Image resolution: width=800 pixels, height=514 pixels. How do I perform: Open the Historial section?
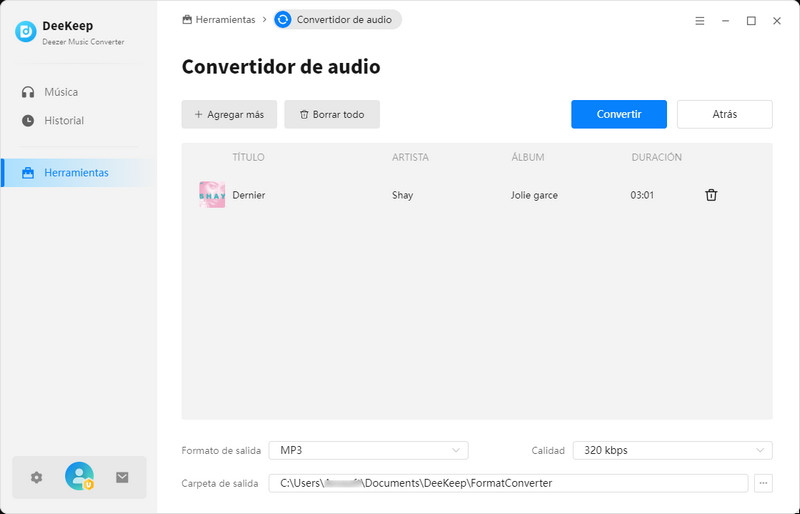point(53,120)
